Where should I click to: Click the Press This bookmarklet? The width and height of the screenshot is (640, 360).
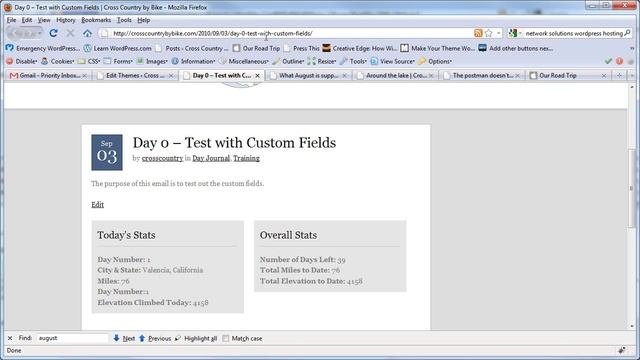(x=301, y=48)
